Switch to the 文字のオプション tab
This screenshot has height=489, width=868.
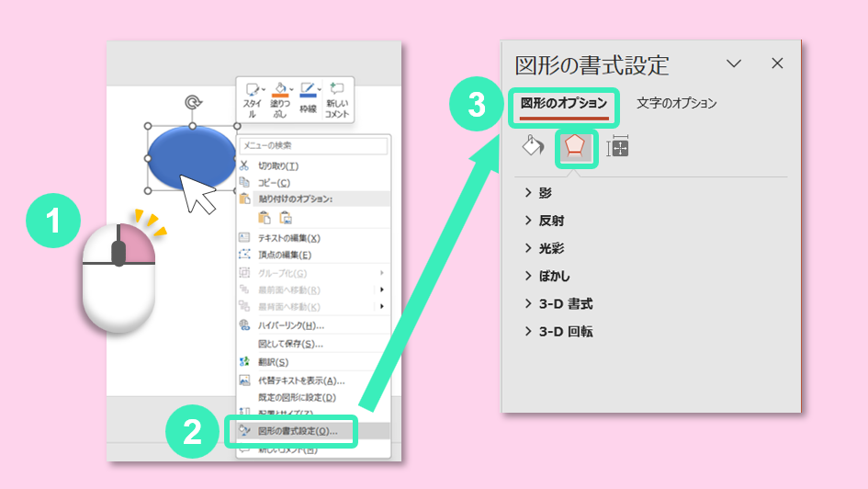(x=676, y=104)
